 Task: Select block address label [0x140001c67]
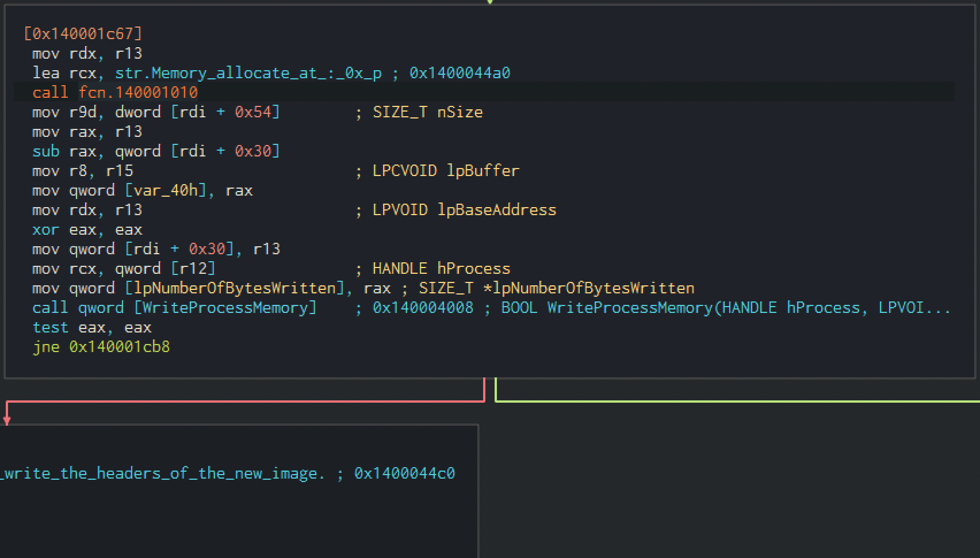coord(83,34)
